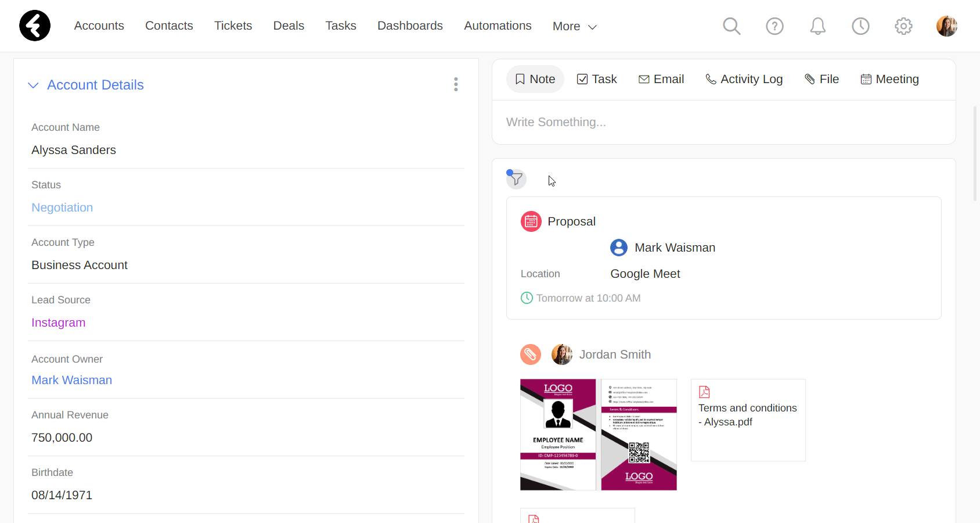980x523 pixels.
Task: Click the Google Meet location value
Action: click(645, 274)
